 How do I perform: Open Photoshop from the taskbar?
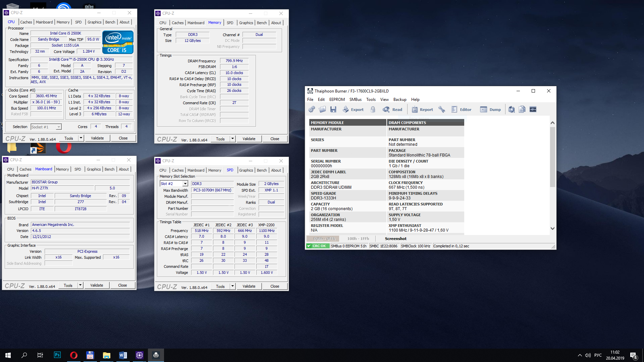coord(57,355)
